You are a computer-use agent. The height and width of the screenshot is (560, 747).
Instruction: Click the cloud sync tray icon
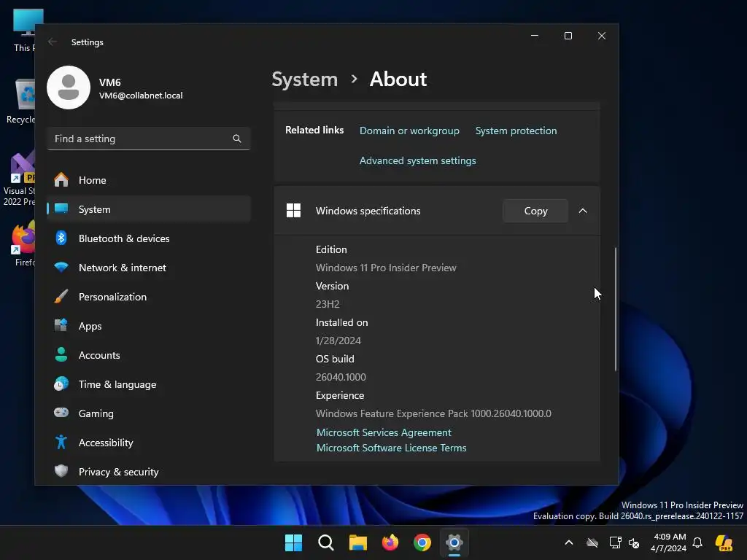tap(592, 542)
